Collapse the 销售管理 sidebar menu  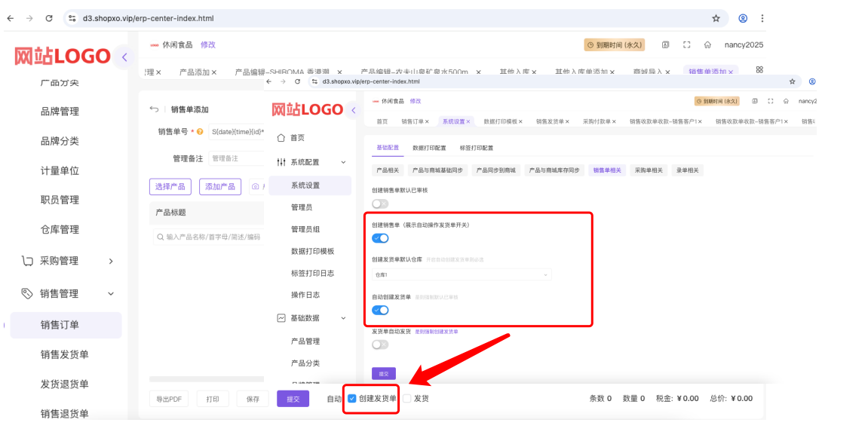tap(66, 293)
